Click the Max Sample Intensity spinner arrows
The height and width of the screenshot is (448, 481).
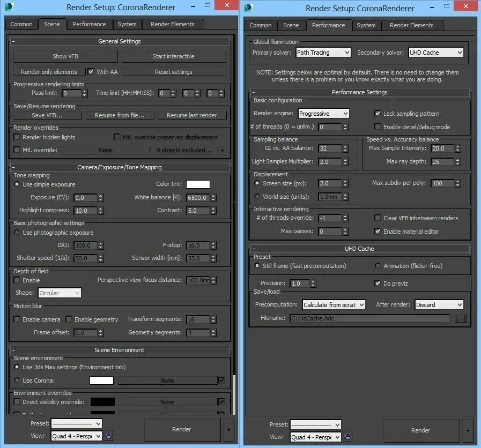458,149
